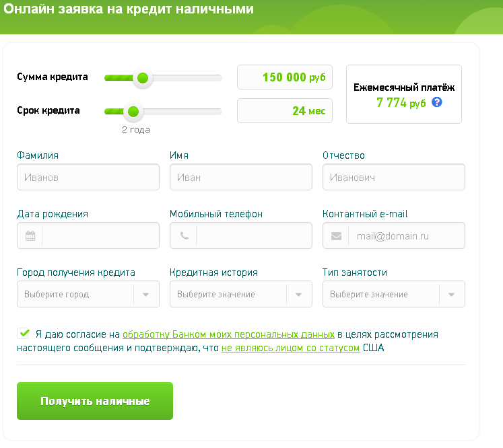Click the loan term 24 мес field
This screenshot has width=503, height=448.
point(284,111)
